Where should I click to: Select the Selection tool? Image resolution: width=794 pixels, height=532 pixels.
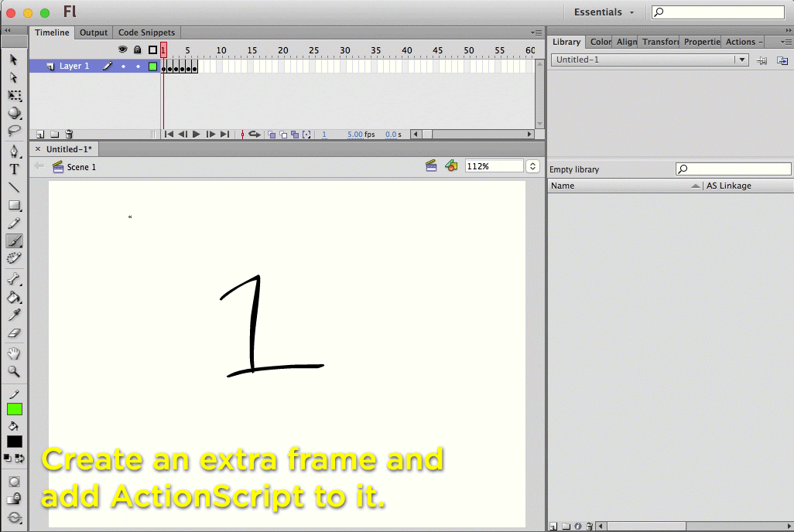pyautogui.click(x=13, y=59)
